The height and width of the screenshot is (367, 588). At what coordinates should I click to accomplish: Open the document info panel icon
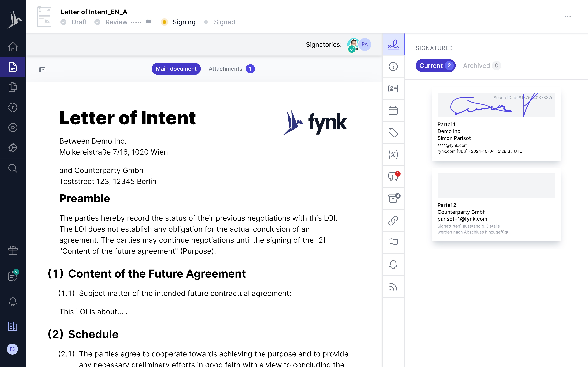click(393, 67)
